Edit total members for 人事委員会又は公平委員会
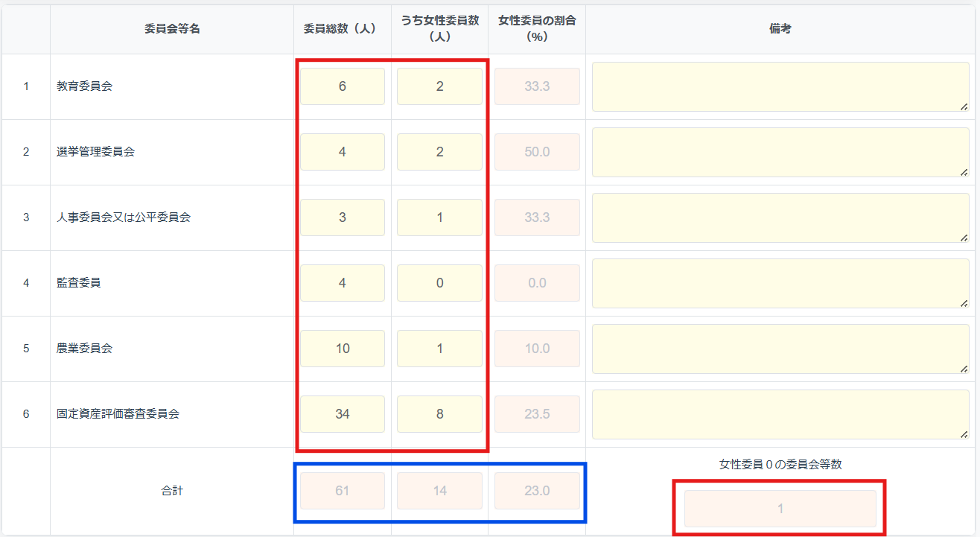The height and width of the screenshot is (537, 980). click(x=343, y=217)
